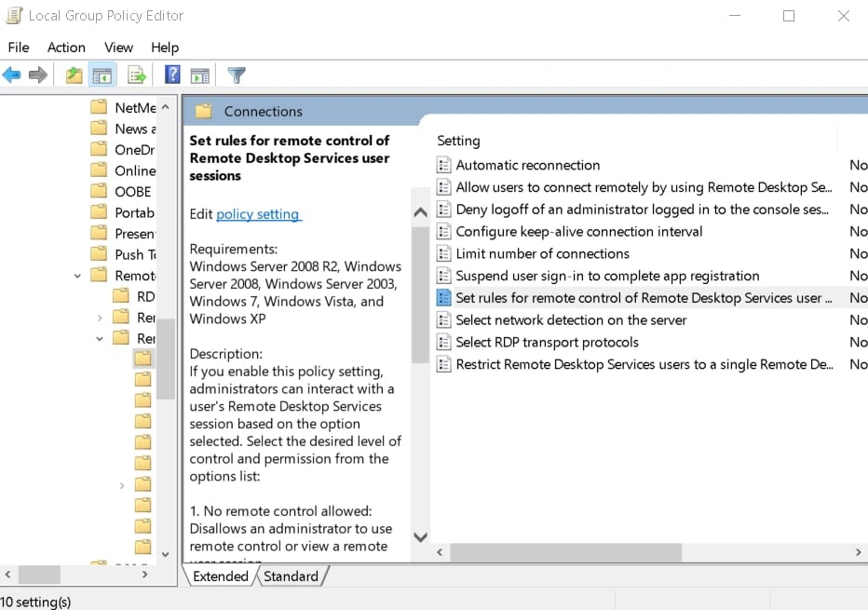
Task: Open Help via the question mark icon
Action: pyautogui.click(x=172, y=75)
